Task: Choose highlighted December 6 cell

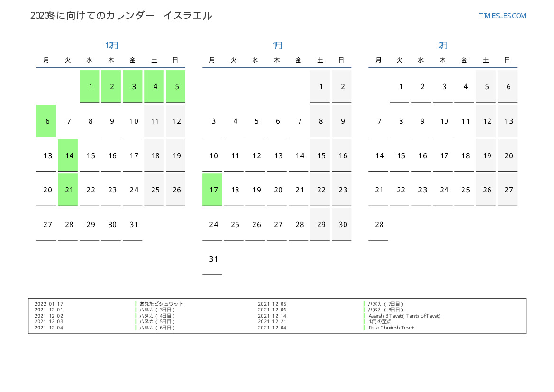Action: 46,121
